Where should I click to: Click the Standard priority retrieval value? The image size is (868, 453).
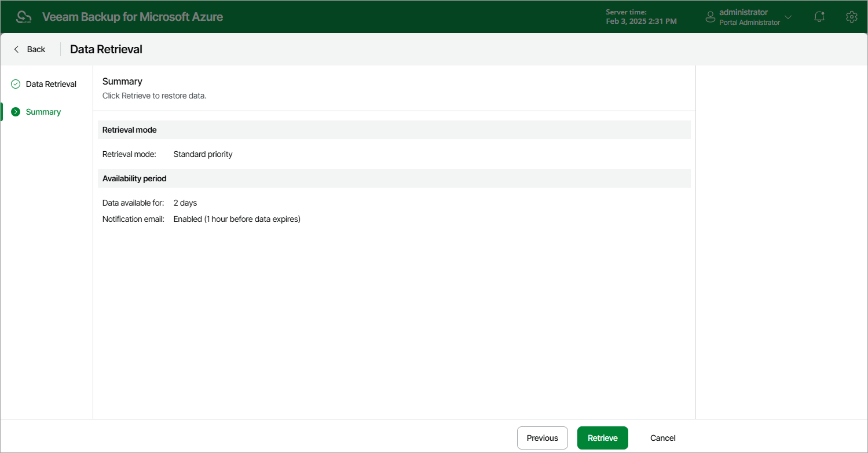(x=203, y=154)
